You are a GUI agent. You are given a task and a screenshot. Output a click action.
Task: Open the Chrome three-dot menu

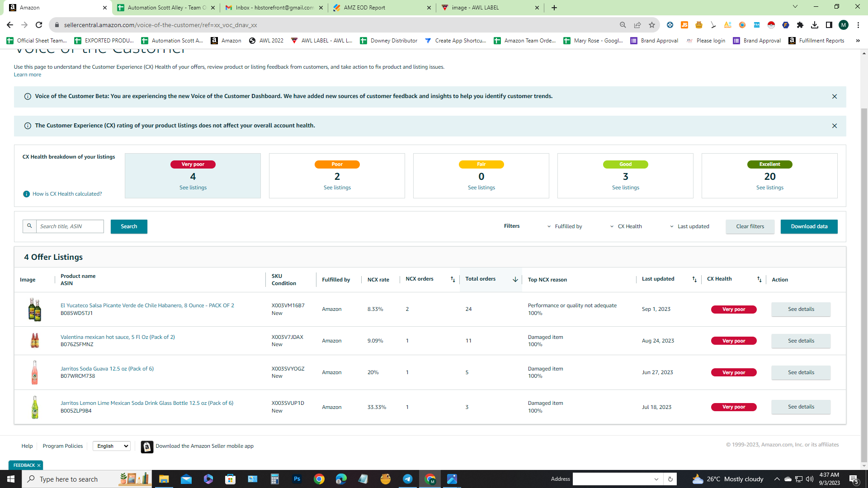click(x=858, y=25)
